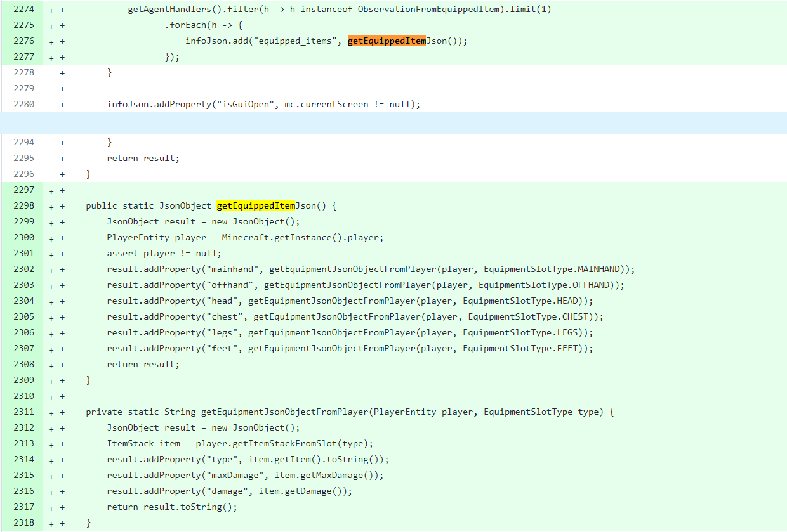Click 'return result.toString();' on line 2317
This screenshot has width=787, height=532.
pyautogui.click(x=172, y=507)
